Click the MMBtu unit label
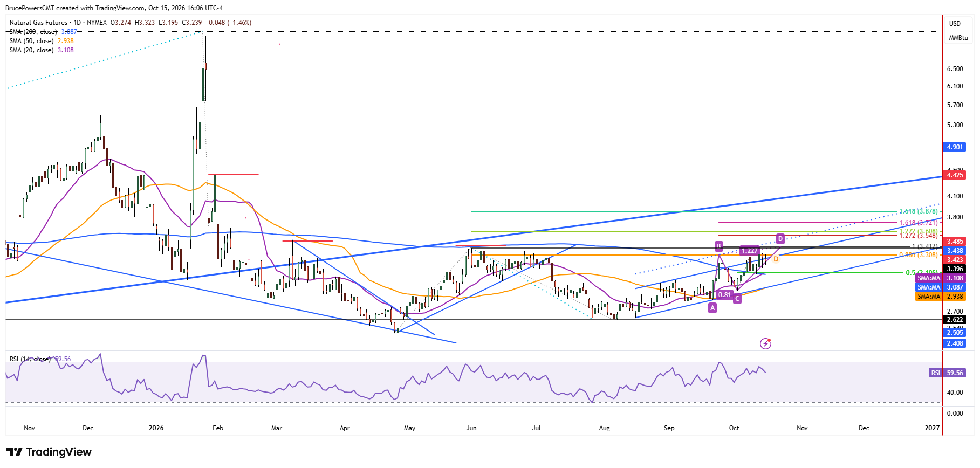 (x=958, y=38)
